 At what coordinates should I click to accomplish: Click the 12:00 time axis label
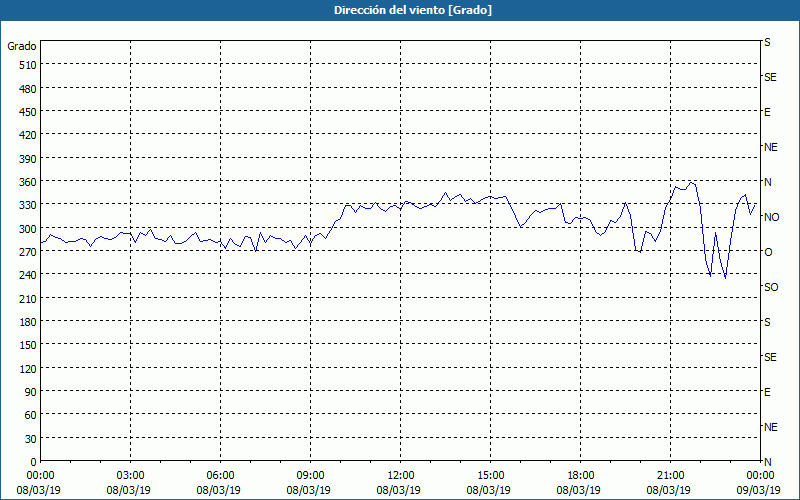pos(401,476)
